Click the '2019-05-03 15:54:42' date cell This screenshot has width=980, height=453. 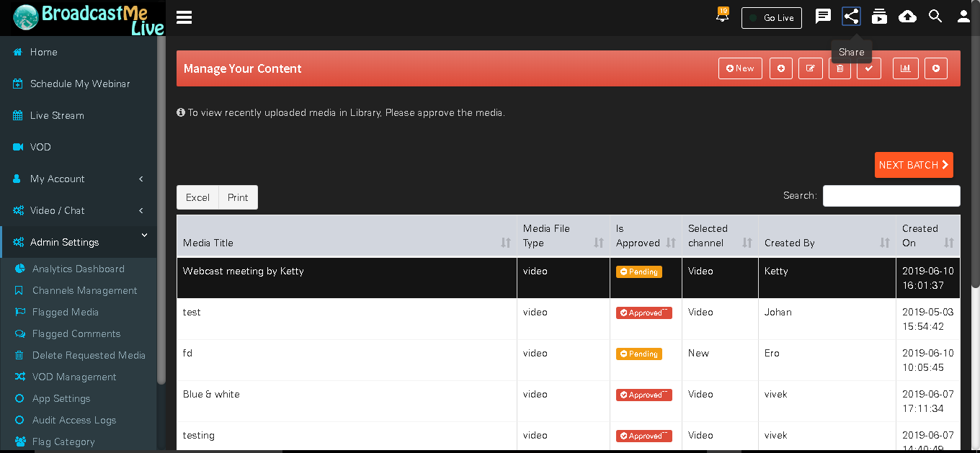pyautogui.click(x=928, y=319)
